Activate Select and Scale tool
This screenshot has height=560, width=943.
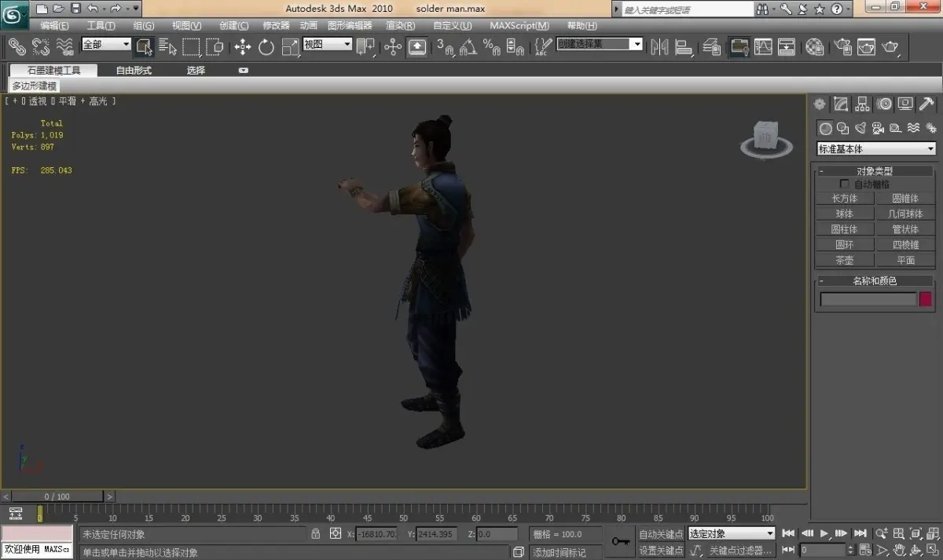pyautogui.click(x=291, y=46)
